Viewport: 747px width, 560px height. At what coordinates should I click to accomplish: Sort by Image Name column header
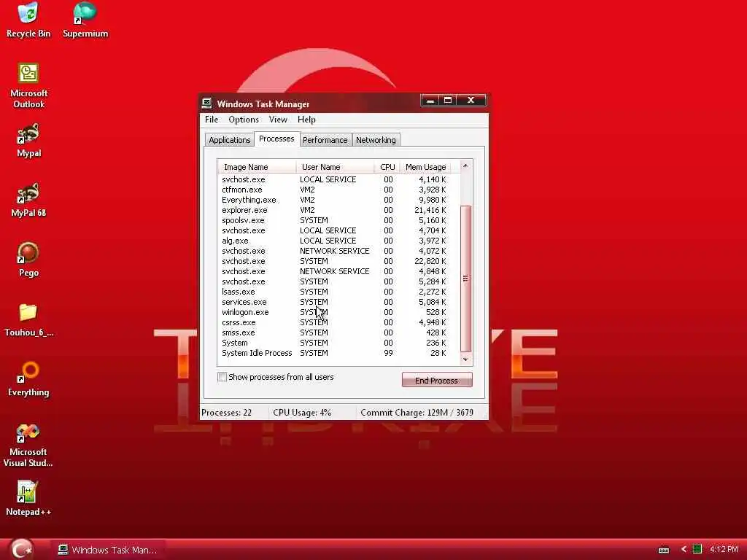(x=256, y=167)
